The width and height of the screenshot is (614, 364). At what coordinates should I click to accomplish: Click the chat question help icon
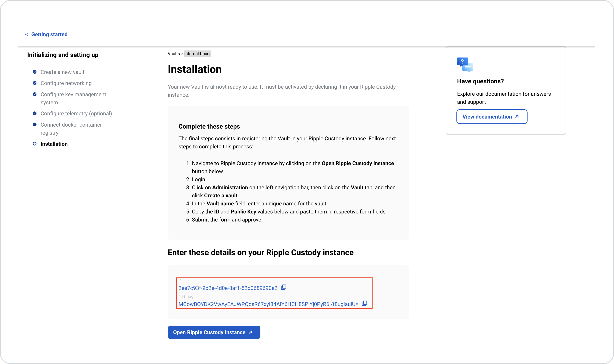click(x=465, y=65)
